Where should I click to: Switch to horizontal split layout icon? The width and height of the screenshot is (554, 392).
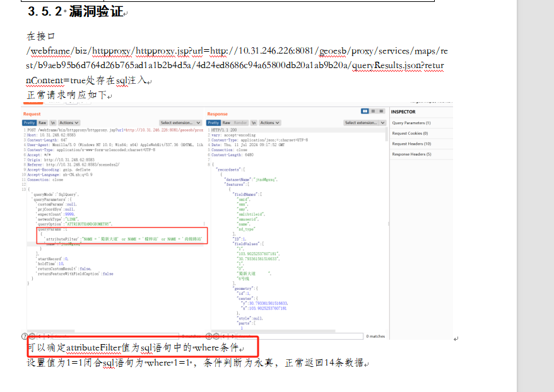372,112
